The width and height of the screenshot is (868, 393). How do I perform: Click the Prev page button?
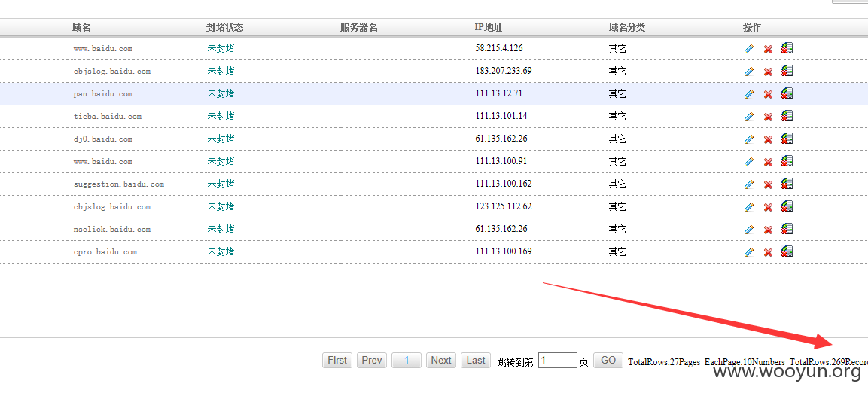pos(371,361)
